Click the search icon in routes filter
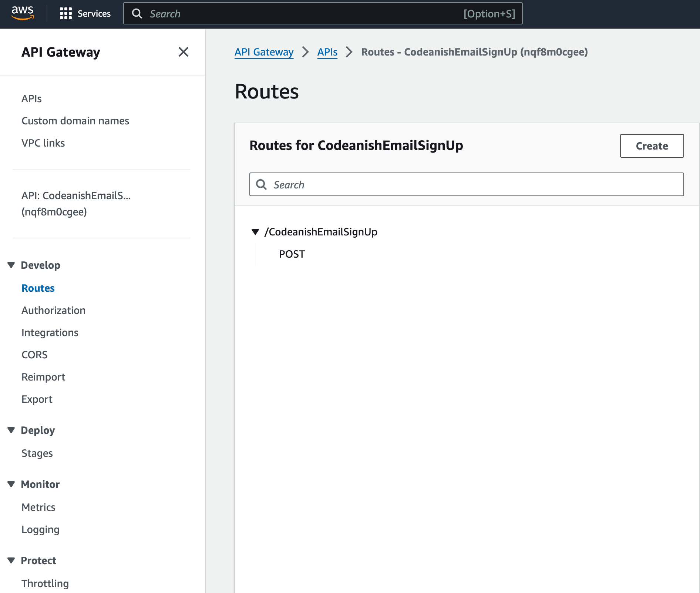The height and width of the screenshot is (593, 700). 262,184
